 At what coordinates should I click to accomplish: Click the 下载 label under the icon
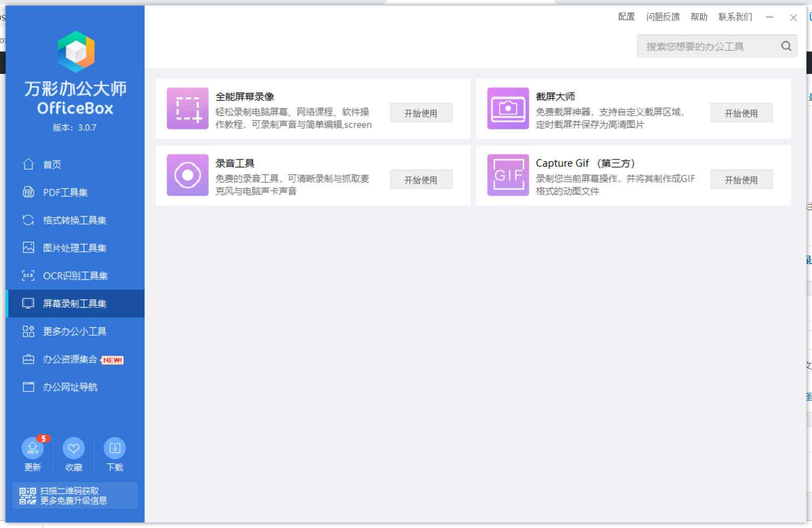coord(115,467)
